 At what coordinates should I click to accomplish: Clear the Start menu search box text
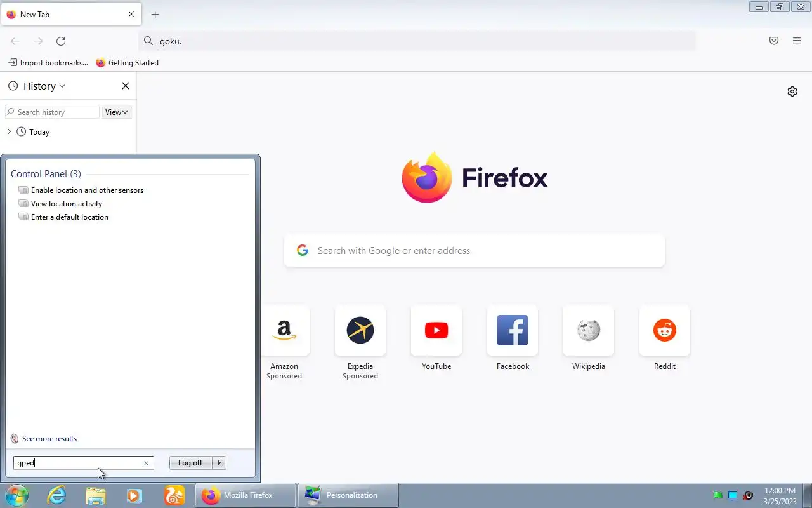coord(146,463)
